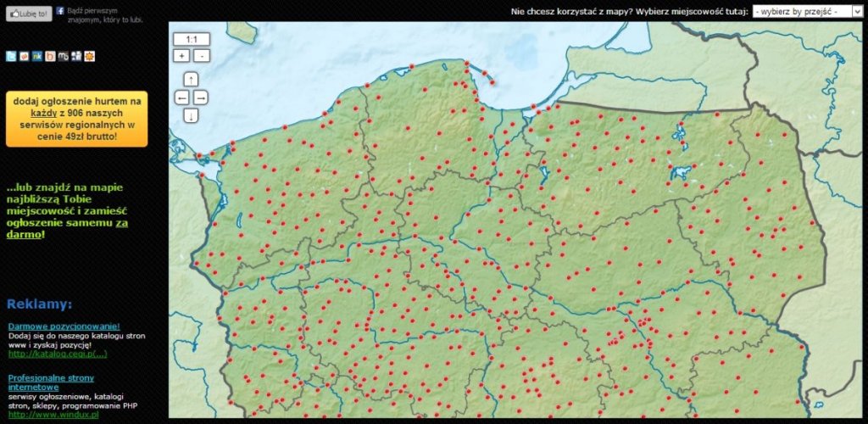Click the sun-shaped share icon
The width and height of the screenshot is (868, 424).
[x=90, y=57]
